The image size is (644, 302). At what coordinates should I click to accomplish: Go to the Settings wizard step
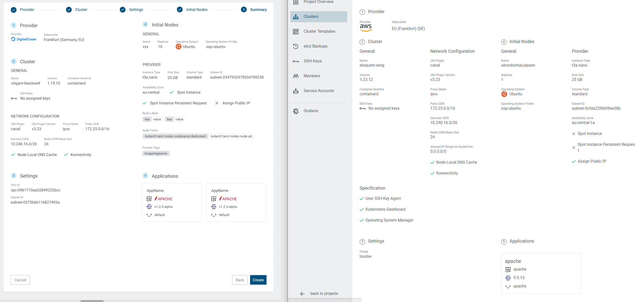(131, 10)
